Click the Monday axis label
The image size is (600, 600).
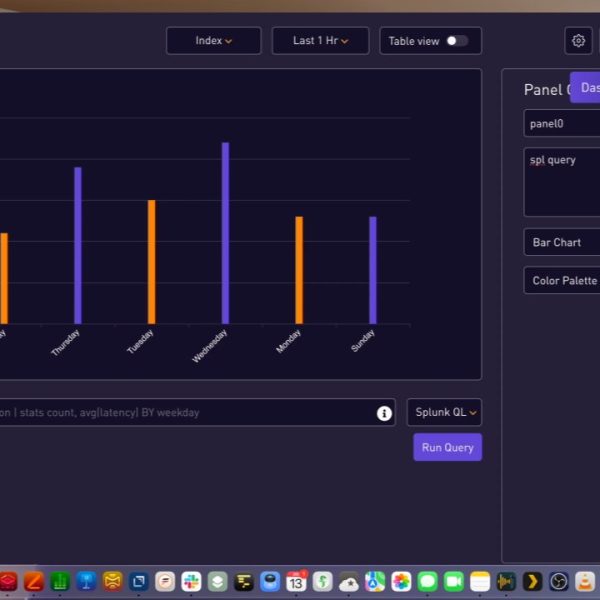[x=289, y=341]
